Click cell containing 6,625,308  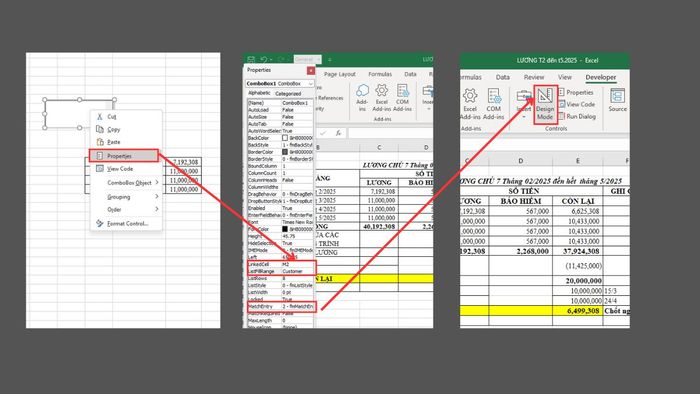(x=578, y=211)
